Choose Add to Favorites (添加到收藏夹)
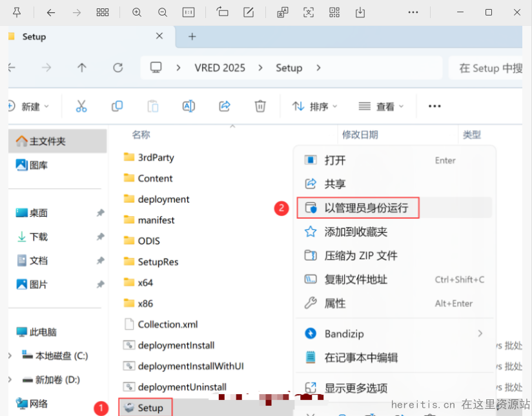532x416 pixels. click(394, 232)
